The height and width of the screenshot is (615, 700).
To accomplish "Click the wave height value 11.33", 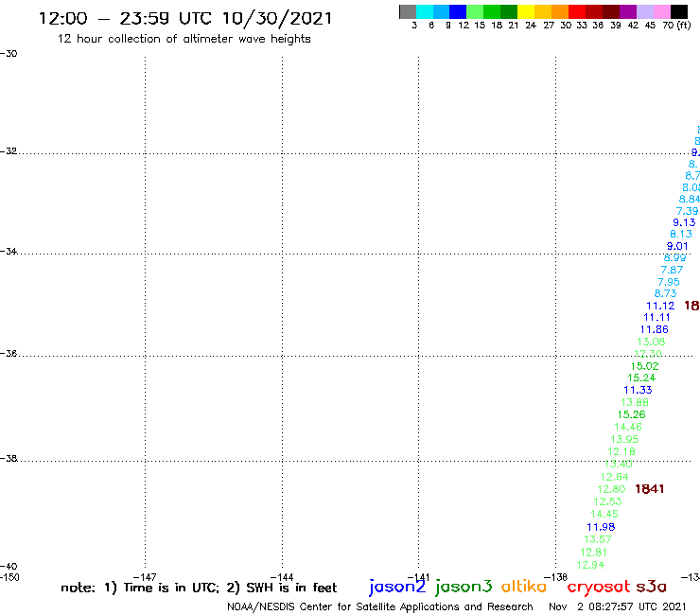I will click(638, 390).
